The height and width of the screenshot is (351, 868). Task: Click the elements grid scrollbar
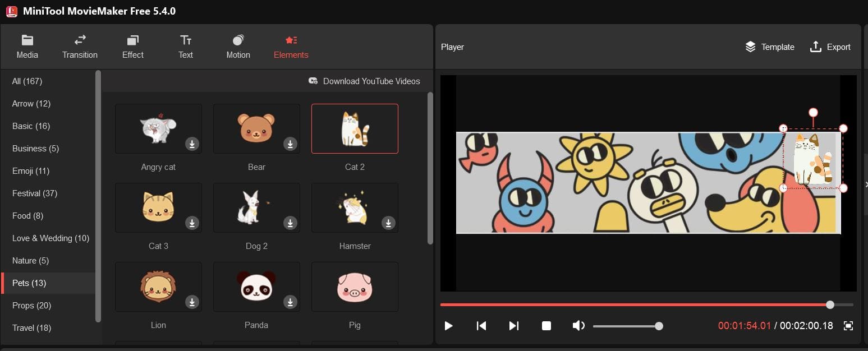tap(430, 168)
